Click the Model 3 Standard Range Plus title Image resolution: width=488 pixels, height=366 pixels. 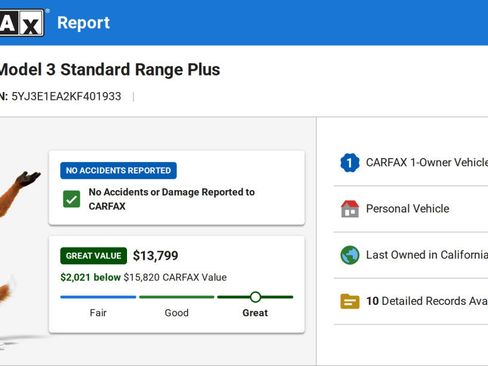click(x=110, y=70)
